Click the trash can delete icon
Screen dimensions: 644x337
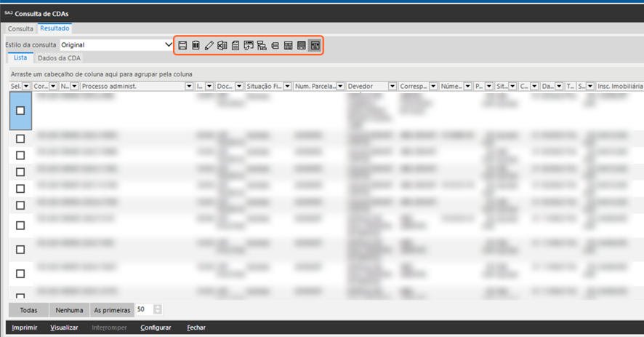pyautogui.click(x=196, y=46)
